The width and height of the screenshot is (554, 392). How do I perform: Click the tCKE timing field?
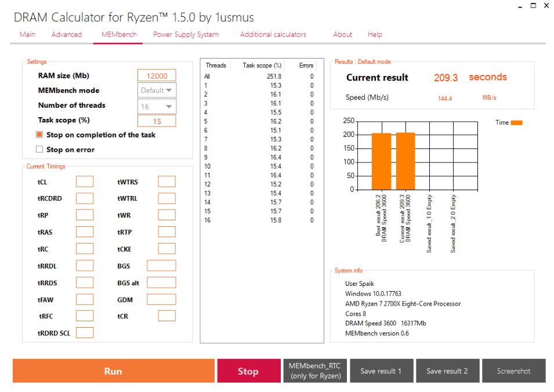(166, 249)
